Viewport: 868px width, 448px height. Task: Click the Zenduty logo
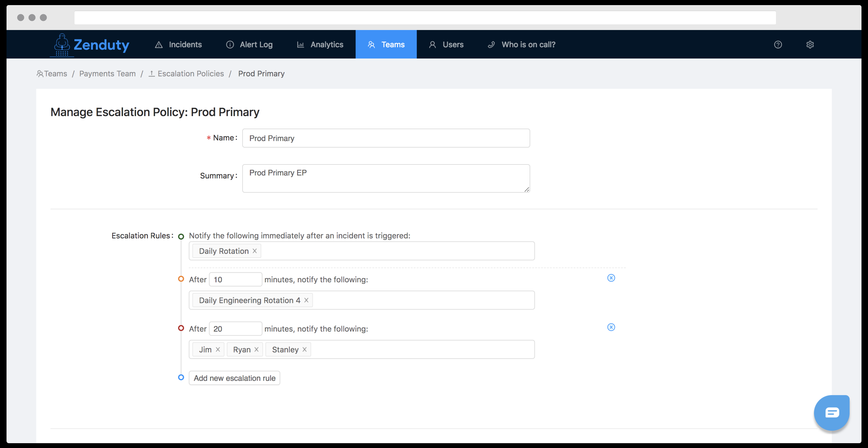coord(90,44)
